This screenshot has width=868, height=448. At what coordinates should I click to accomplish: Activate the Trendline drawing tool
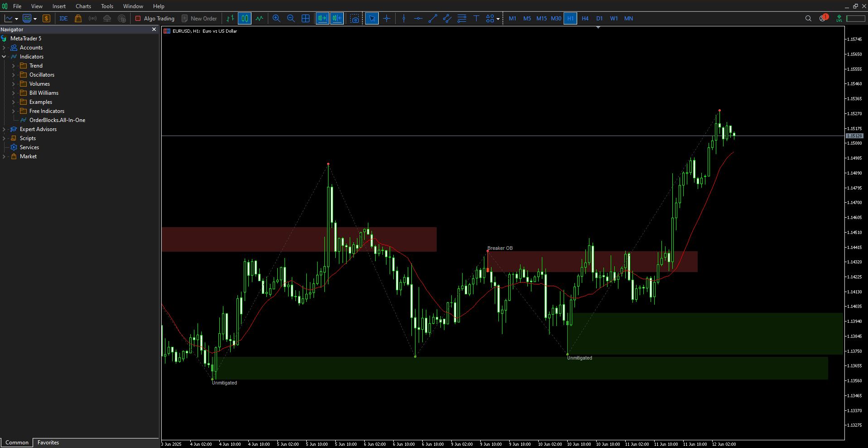click(x=433, y=18)
